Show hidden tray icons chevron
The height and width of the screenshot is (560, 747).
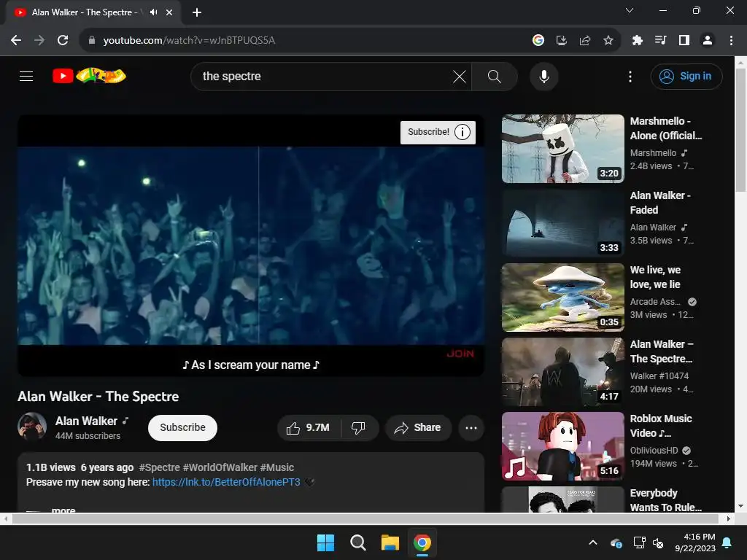[593, 542]
